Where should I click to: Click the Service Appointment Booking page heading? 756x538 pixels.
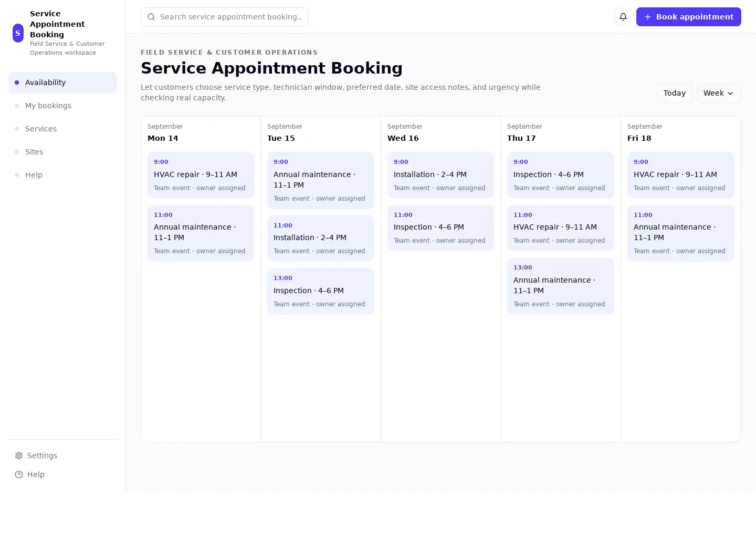pyautogui.click(x=271, y=68)
